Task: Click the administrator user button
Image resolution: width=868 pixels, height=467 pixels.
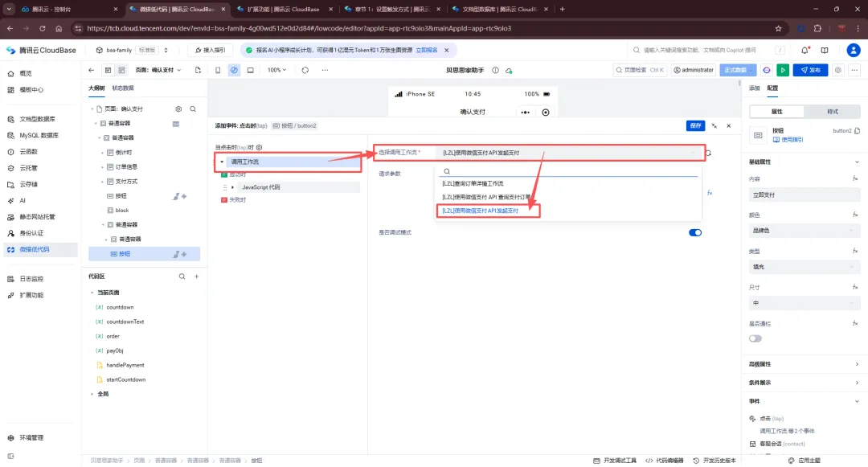Action: (x=694, y=70)
